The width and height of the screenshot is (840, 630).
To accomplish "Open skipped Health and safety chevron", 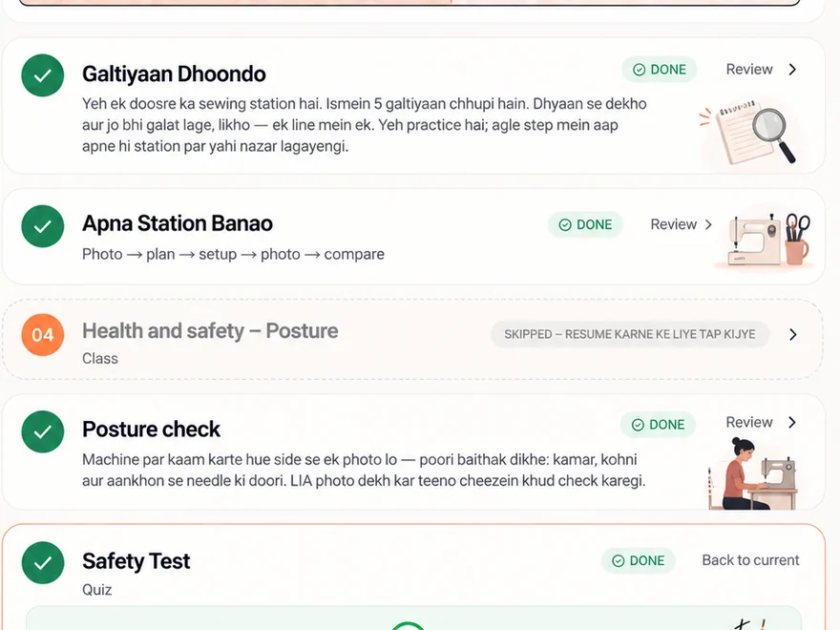I will coord(793,335).
